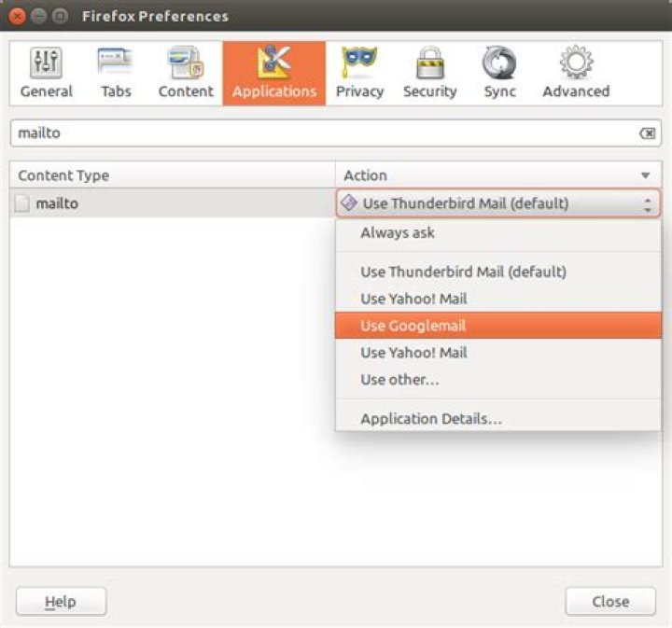Sort by Content Type column header
The height and width of the screenshot is (628, 672).
(x=172, y=175)
